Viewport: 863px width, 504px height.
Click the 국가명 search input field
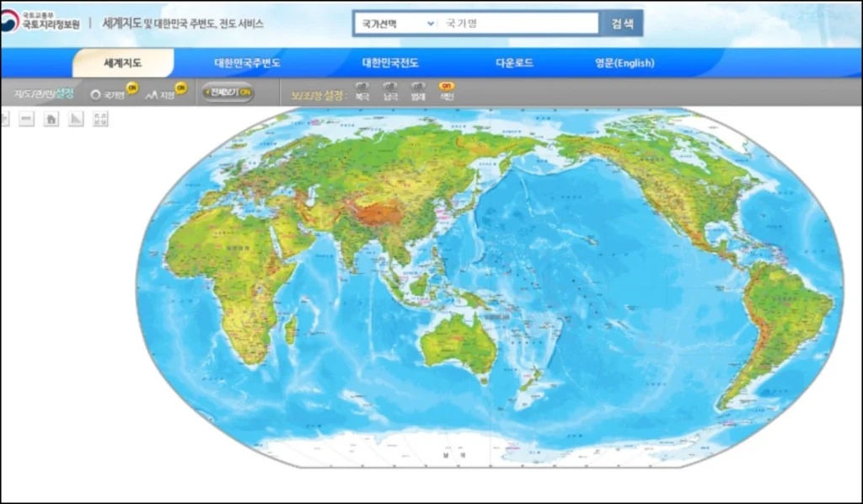click(x=518, y=24)
